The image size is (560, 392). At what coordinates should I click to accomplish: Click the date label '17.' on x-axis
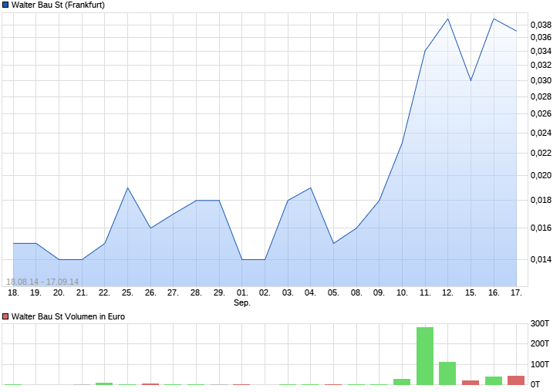point(517,292)
